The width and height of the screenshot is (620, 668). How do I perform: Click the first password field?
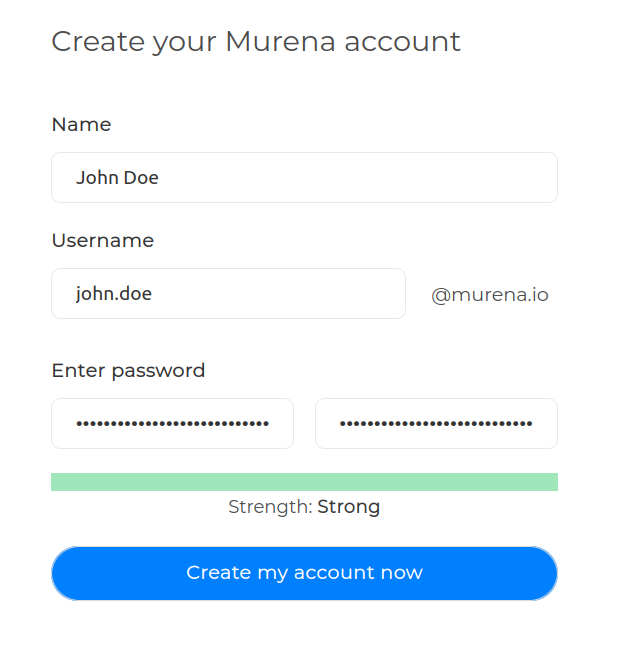tap(172, 424)
